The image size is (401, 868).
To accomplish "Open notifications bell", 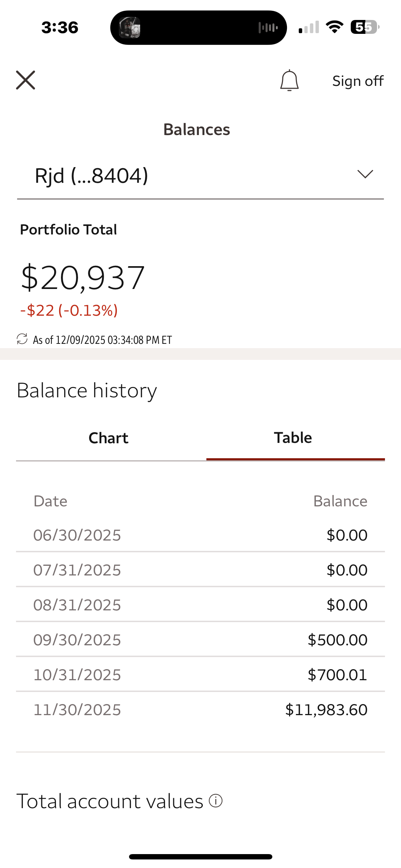I will coord(289,81).
